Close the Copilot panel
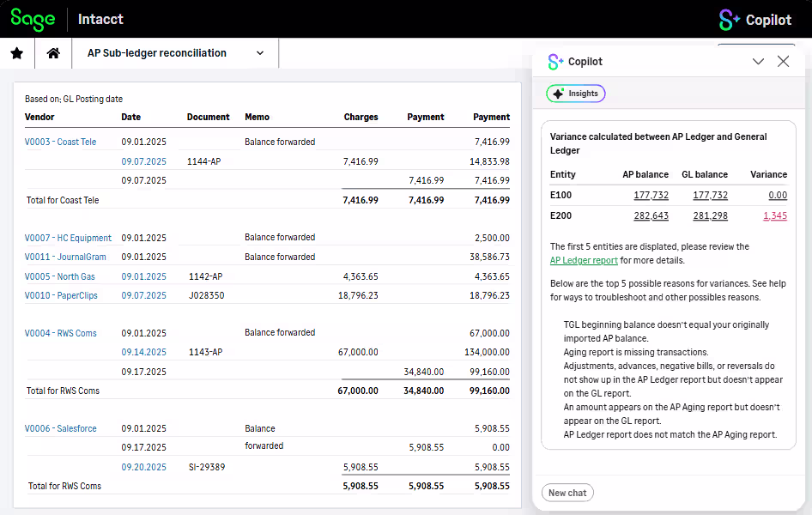This screenshot has width=812, height=515. [783, 61]
